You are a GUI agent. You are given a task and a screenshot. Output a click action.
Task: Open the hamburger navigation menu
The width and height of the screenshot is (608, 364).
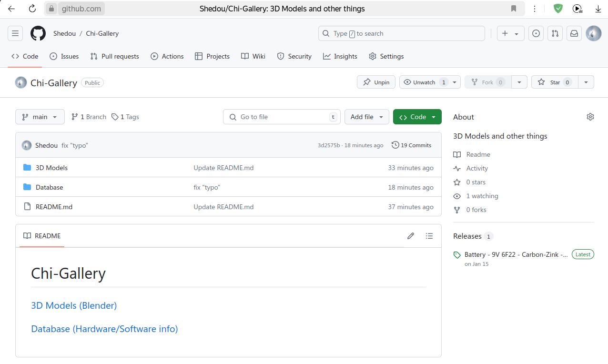[15, 33]
